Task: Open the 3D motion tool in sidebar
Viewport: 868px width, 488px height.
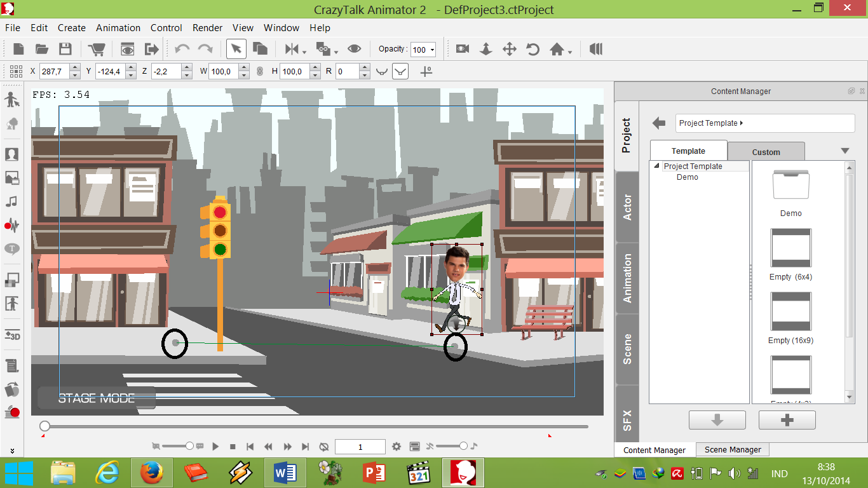Action: click(11, 335)
